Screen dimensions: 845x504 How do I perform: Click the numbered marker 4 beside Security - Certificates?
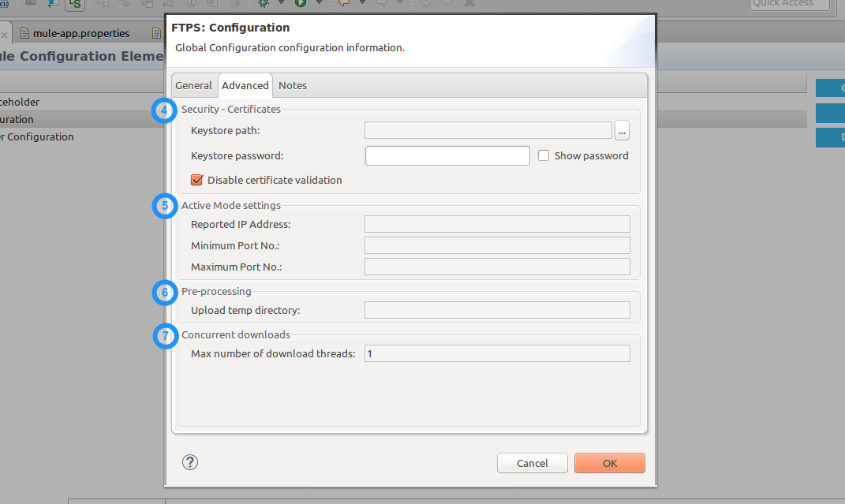164,110
